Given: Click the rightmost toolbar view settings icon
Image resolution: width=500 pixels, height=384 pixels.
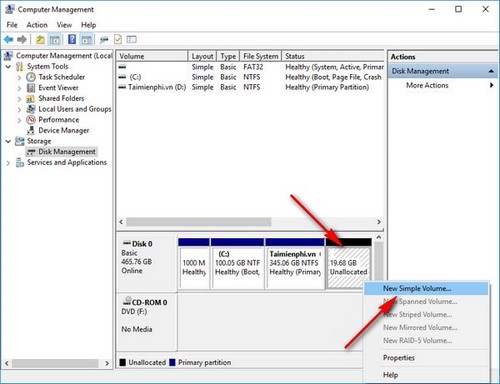Looking at the screenshot, I should coord(132,39).
